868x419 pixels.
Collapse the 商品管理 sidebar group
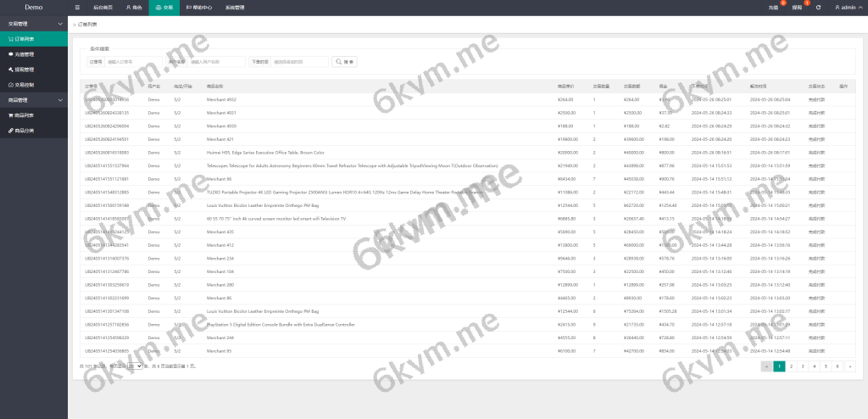pyautogui.click(x=34, y=100)
